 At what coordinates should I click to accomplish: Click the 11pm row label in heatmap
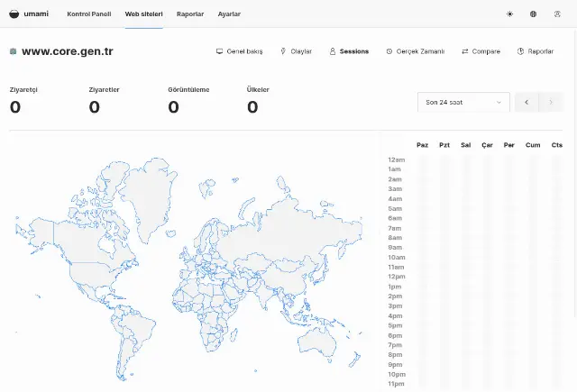tap(396, 384)
